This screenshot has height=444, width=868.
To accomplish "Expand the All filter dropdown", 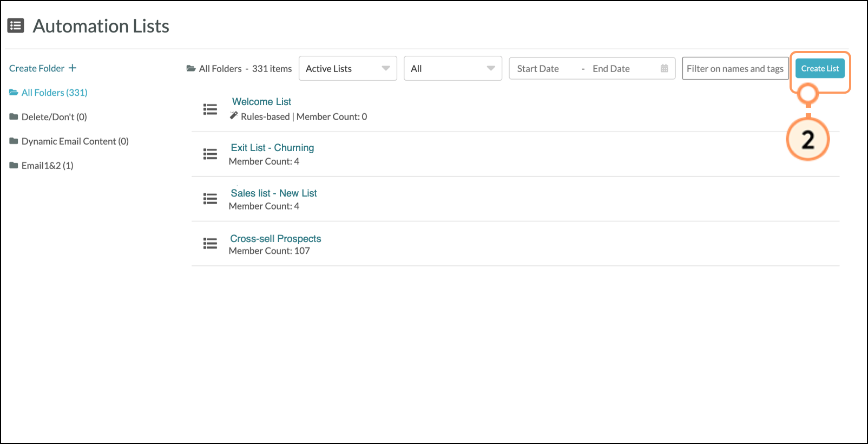I will [452, 69].
